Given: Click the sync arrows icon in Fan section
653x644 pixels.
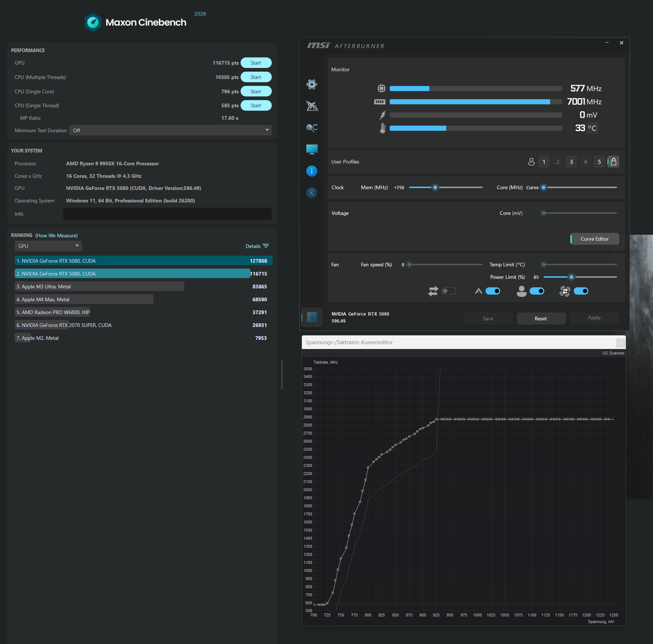Looking at the screenshot, I should pyautogui.click(x=433, y=291).
